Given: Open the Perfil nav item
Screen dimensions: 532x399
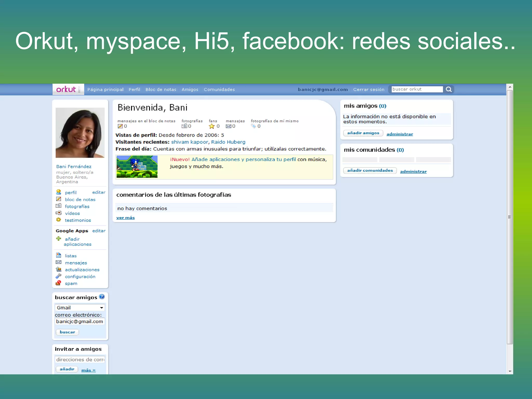Looking at the screenshot, I should (134, 89).
